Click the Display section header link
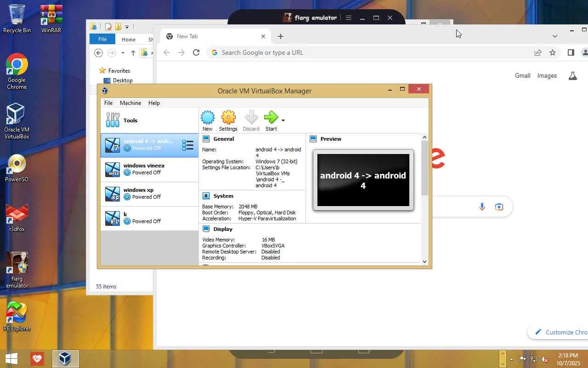This screenshot has width=588, height=368. [223, 229]
